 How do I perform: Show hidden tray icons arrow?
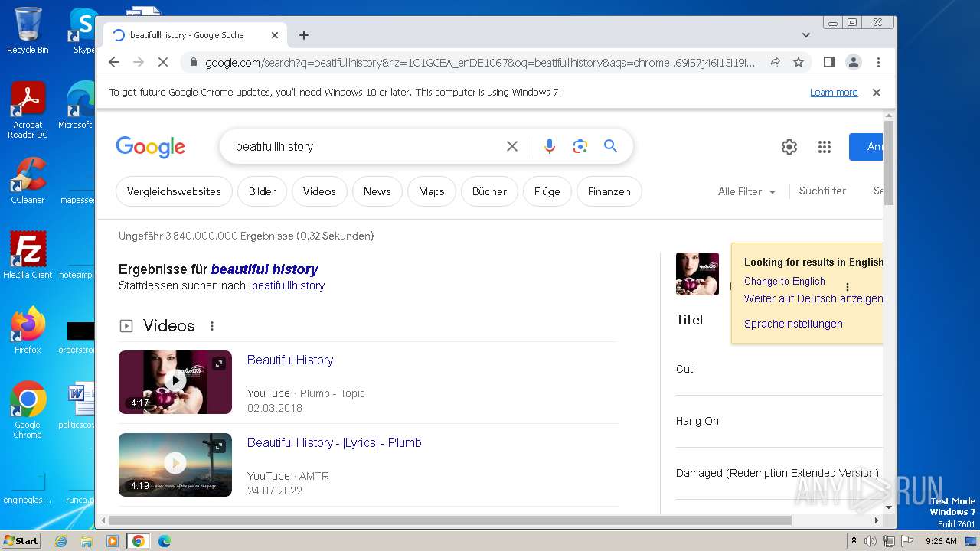854,541
